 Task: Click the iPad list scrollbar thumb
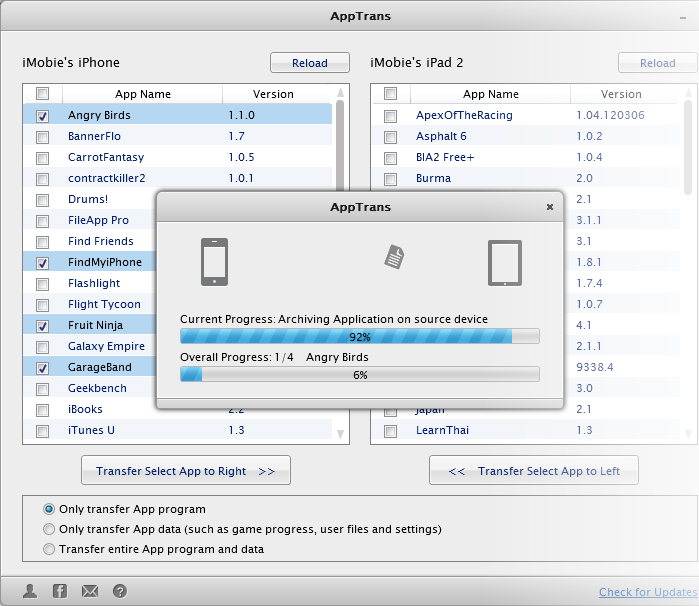(688, 147)
